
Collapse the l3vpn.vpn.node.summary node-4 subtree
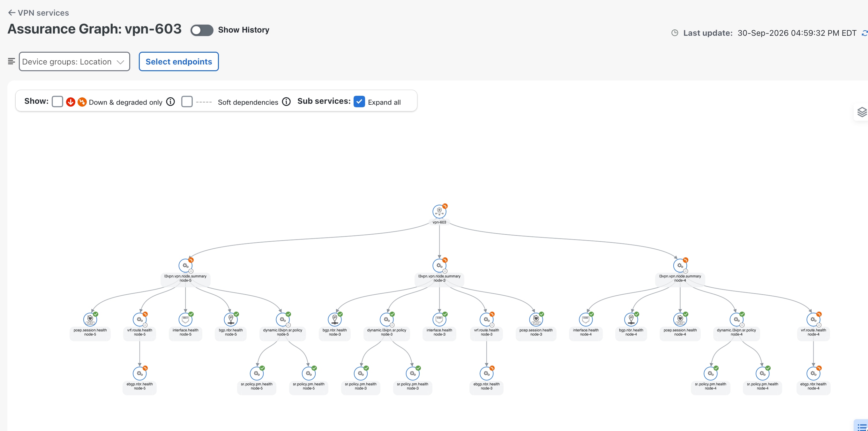[685, 271]
